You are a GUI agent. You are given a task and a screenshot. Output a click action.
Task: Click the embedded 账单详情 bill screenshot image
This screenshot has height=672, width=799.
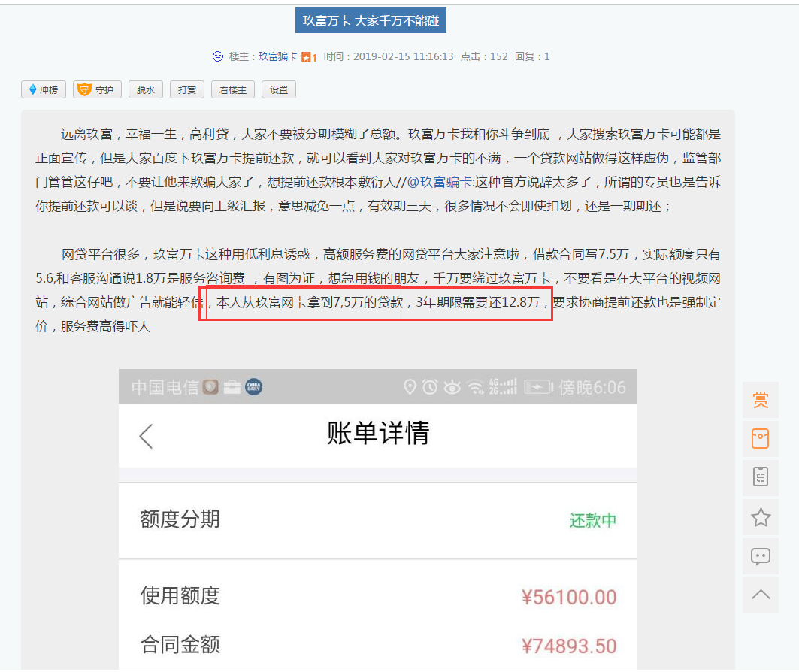point(378,519)
